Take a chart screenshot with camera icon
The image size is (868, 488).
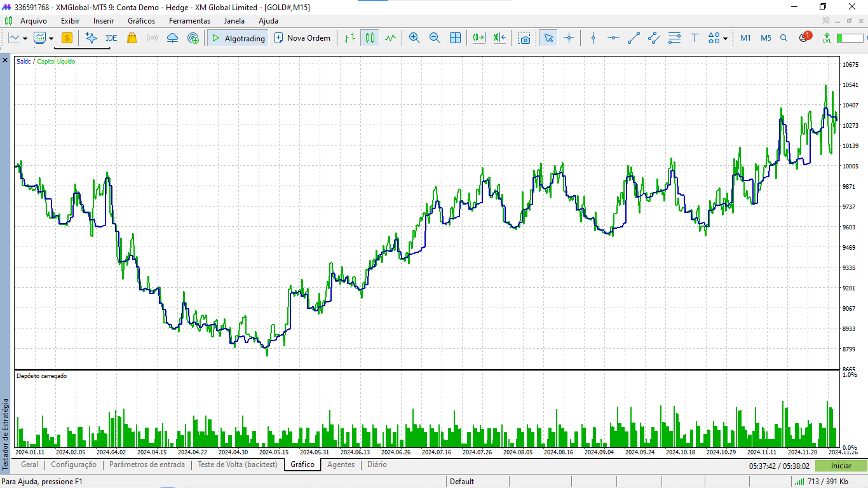524,38
